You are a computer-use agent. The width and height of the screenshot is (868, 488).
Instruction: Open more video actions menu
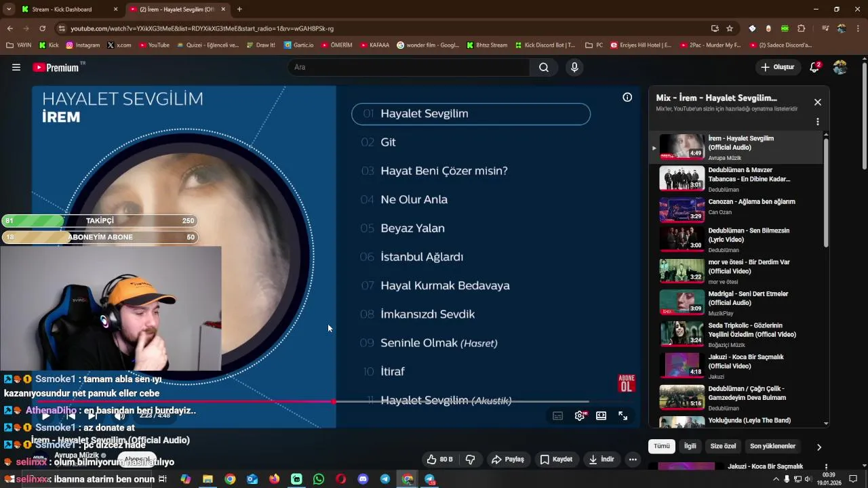coord(633,460)
